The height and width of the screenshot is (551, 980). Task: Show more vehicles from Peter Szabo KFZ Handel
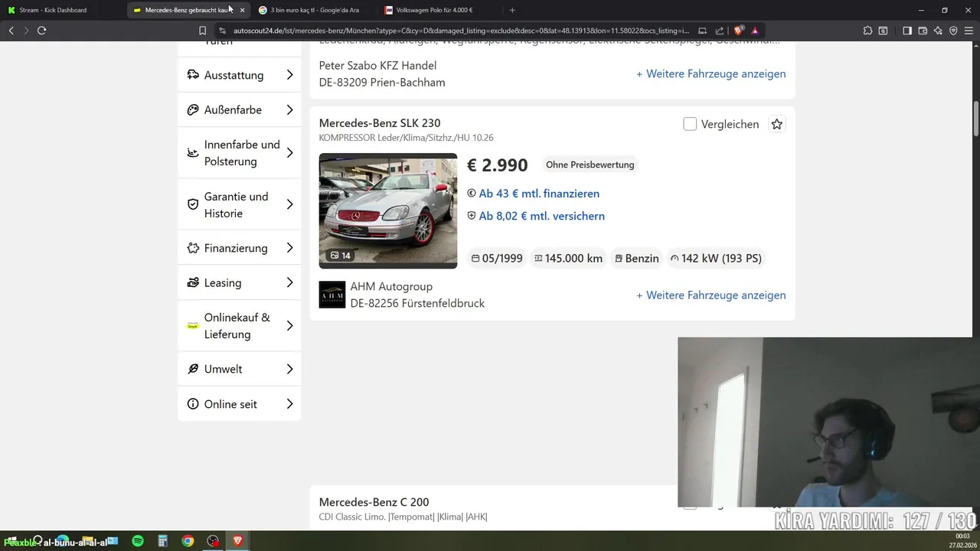(711, 74)
